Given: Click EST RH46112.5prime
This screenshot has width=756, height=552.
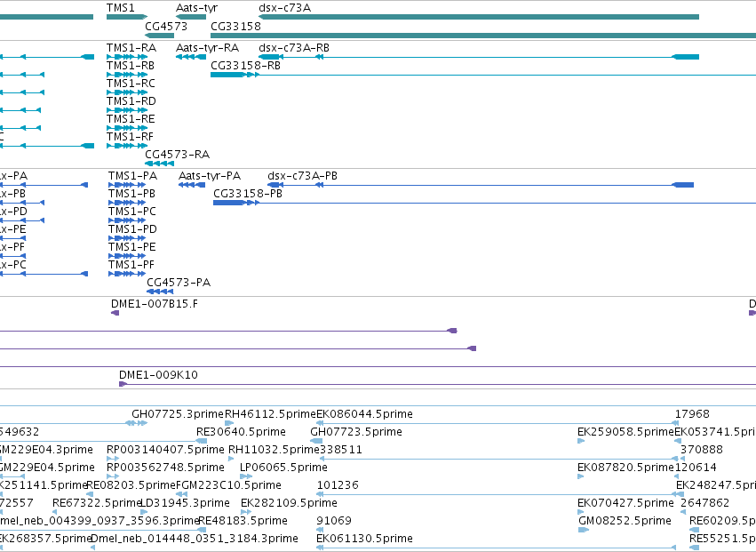Looking at the screenshot, I should 270,414.
